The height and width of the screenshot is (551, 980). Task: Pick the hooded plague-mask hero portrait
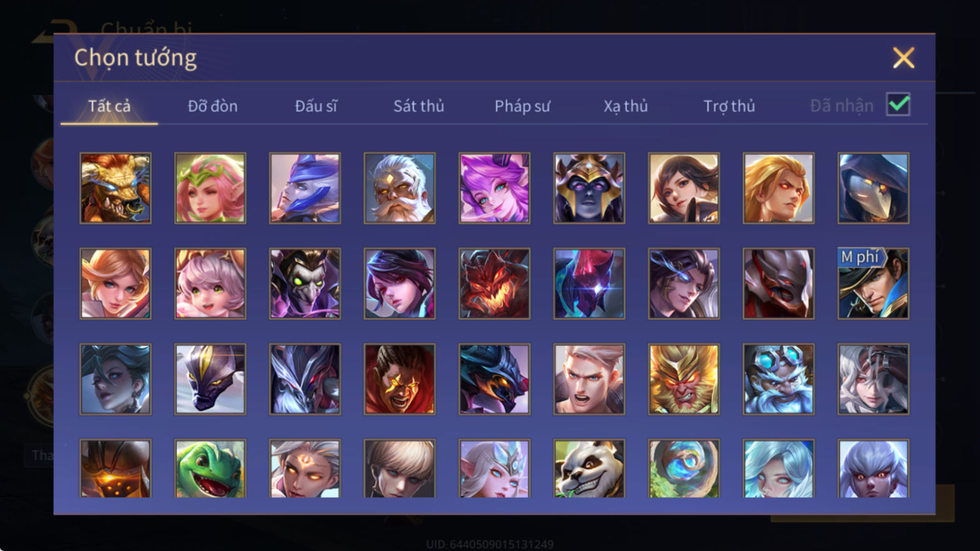pos(873,188)
